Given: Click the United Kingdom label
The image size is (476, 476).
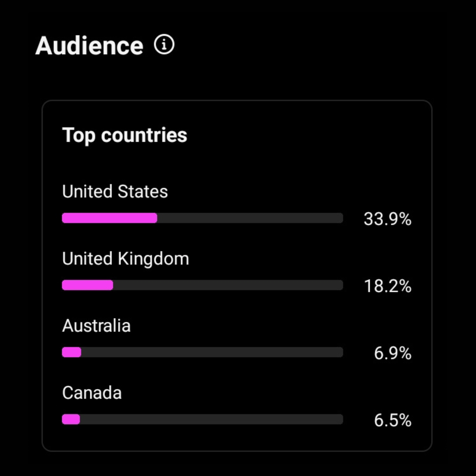Looking at the screenshot, I should pos(126,259).
